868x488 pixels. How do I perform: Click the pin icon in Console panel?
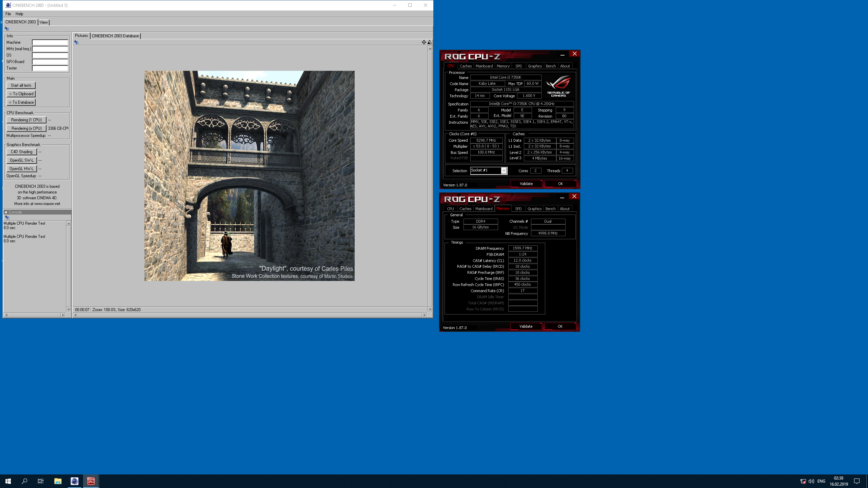(7, 218)
